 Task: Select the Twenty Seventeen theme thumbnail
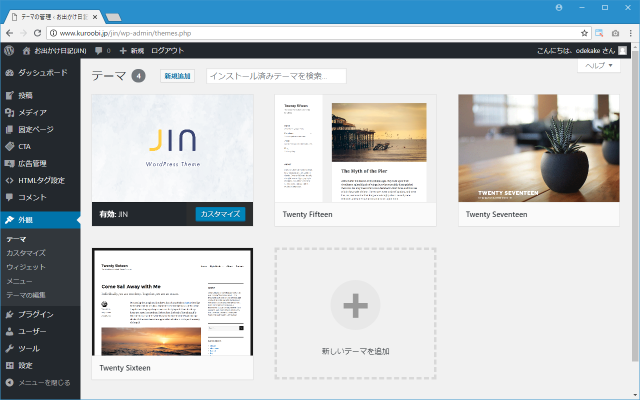539,149
